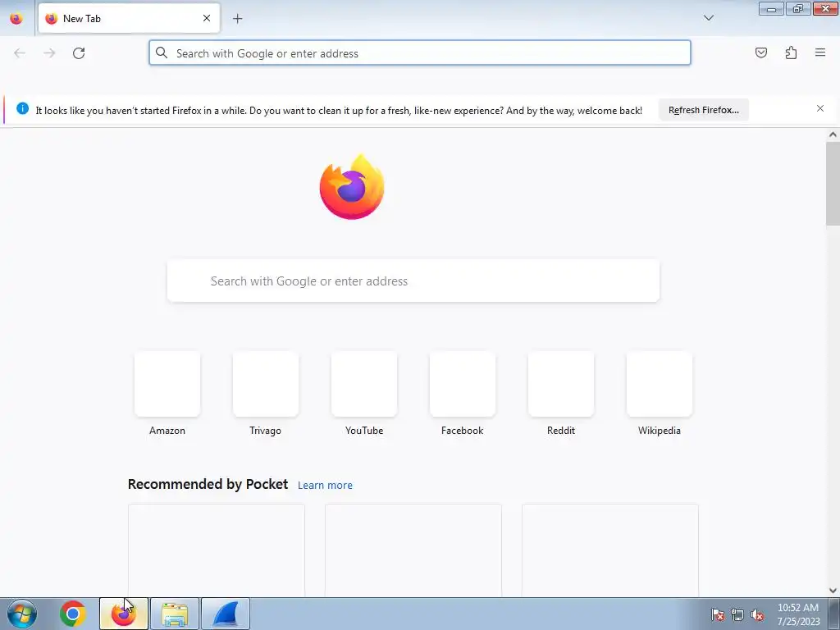Viewport: 840px width, 630px height.
Task: Focus the address bar input
Action: click(x=420, y=53)
